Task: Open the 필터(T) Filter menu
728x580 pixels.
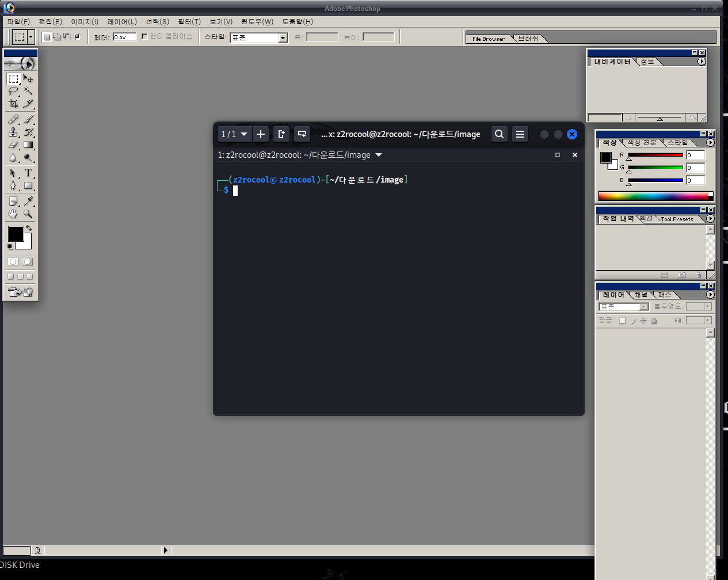Action: [x=189, y=22]
